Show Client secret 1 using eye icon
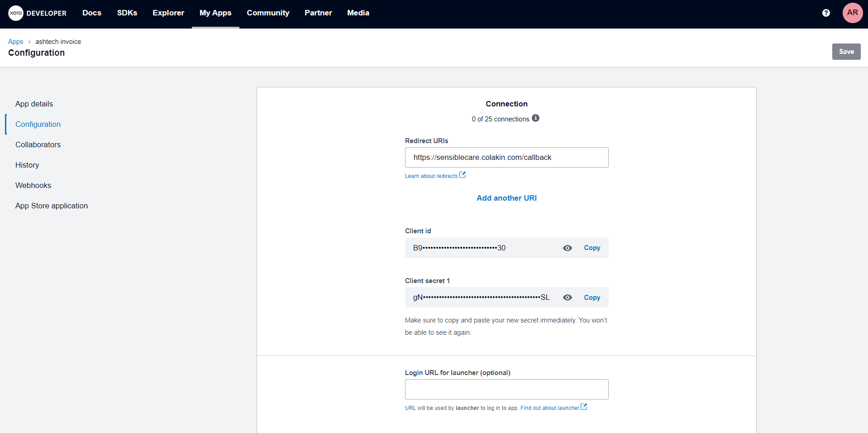868x433 pixels. click(567, 298)
